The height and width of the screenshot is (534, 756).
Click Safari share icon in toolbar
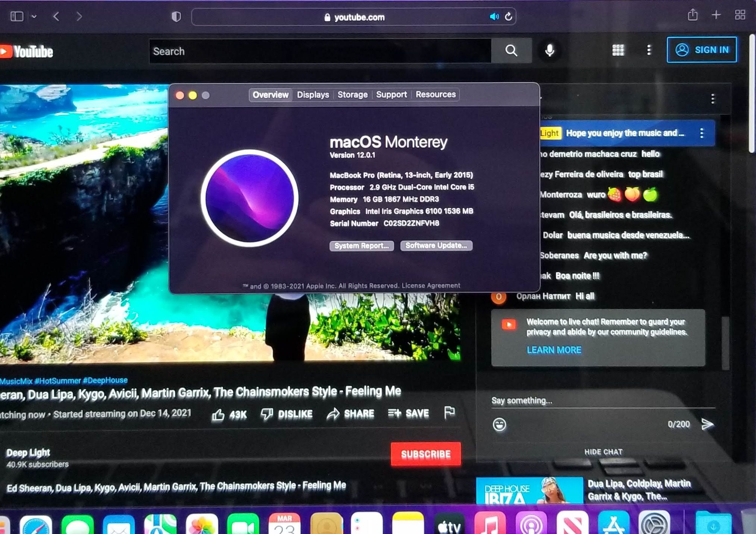click(693, 15)
